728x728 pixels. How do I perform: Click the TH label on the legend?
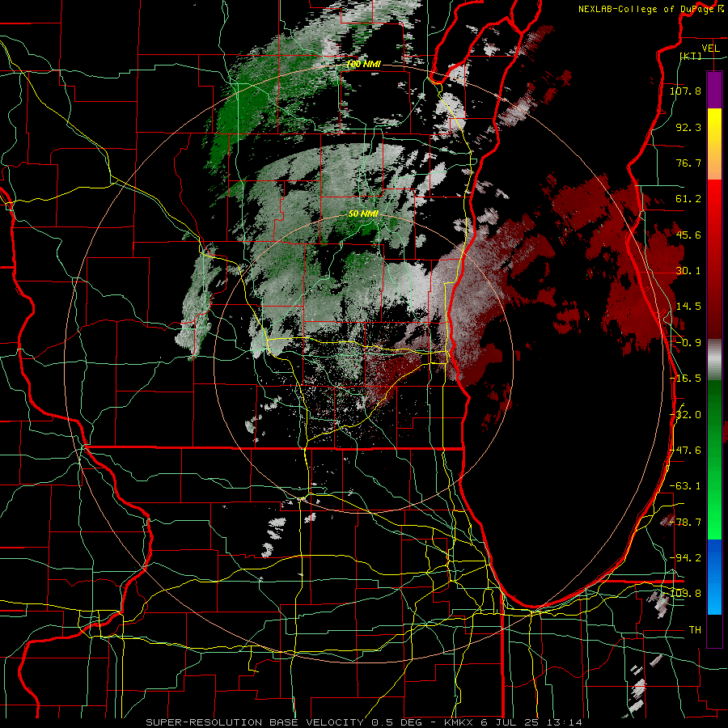pyautogui.click(x=695, y=630)
